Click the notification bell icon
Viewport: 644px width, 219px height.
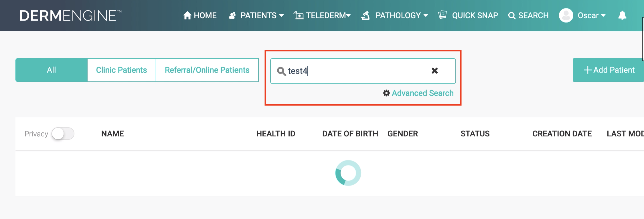pyautogui.click(x=622, y=15)
